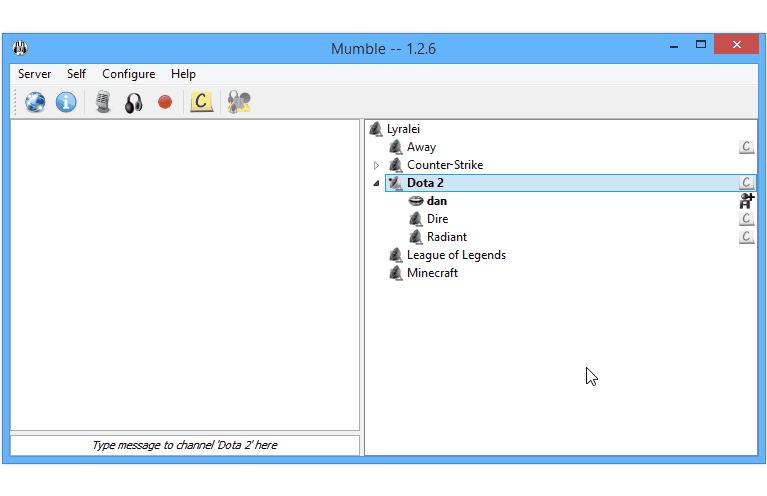Viewport: 767px width, 496px height.
Task: Click the channel icon next to Minecraft
Action: click(x=395, y=273)
